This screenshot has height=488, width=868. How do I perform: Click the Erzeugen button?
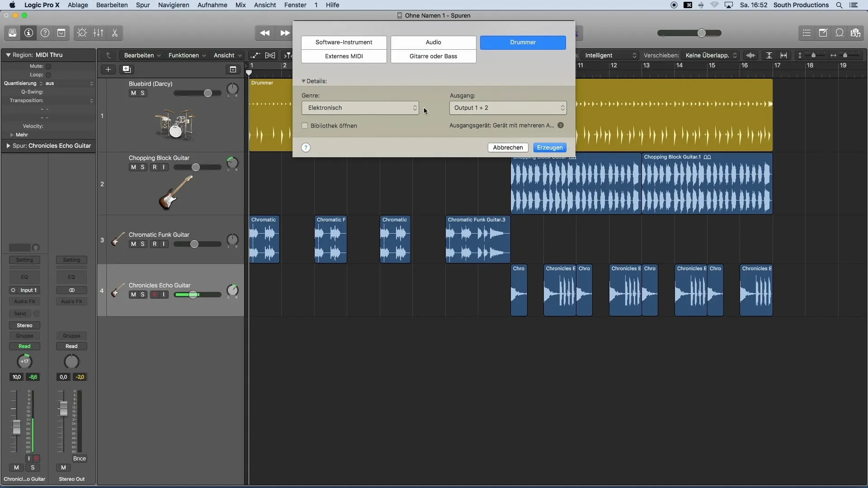[x=550, y=148]
